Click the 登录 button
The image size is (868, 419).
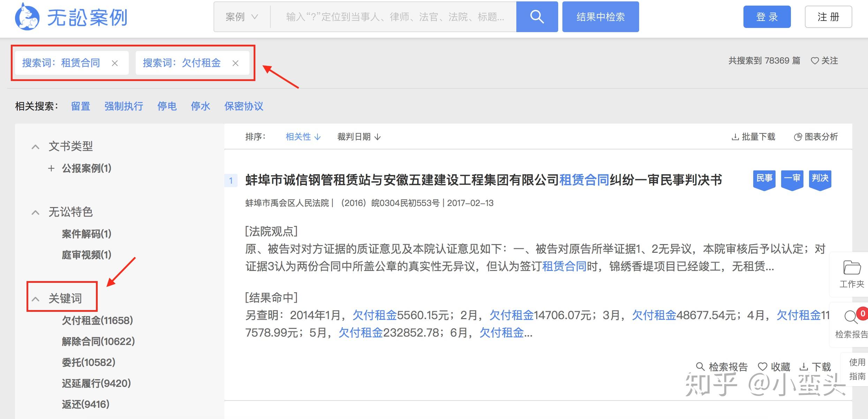tap(767, 17)
